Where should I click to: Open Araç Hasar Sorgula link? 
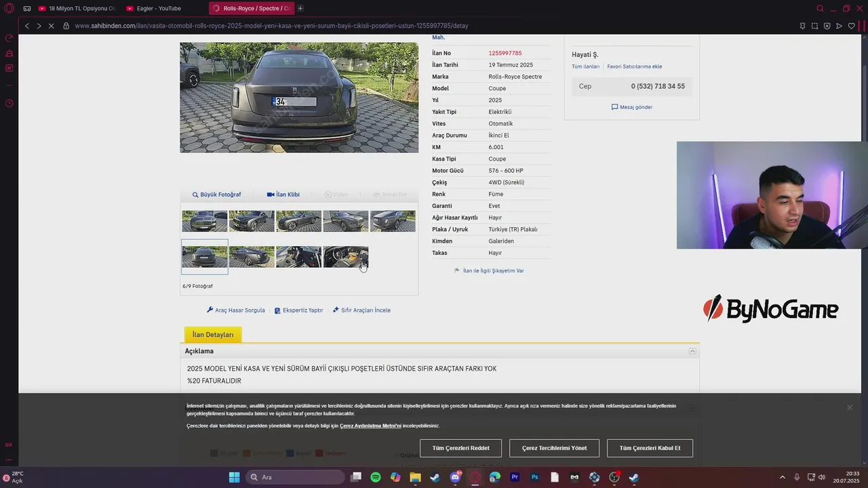[x=236, y=310]
